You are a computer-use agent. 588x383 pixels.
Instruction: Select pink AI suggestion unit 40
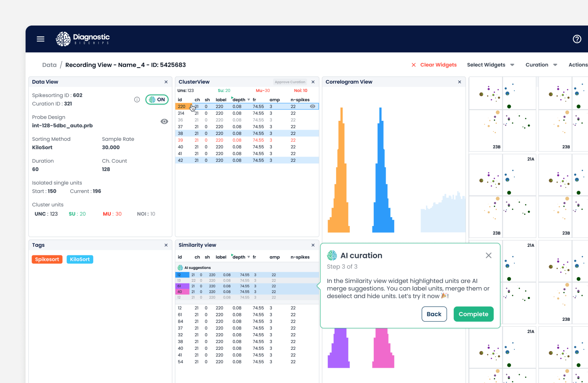tap(182, 292)
